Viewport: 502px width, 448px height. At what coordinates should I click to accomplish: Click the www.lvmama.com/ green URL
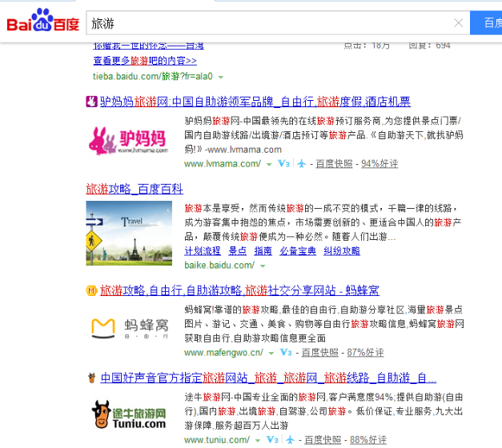tap(223, 164)
